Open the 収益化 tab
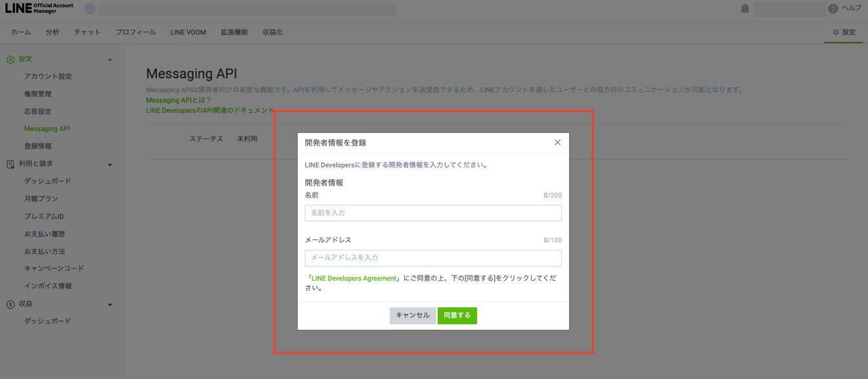868x379 pixels. click(x=273, y=32)
